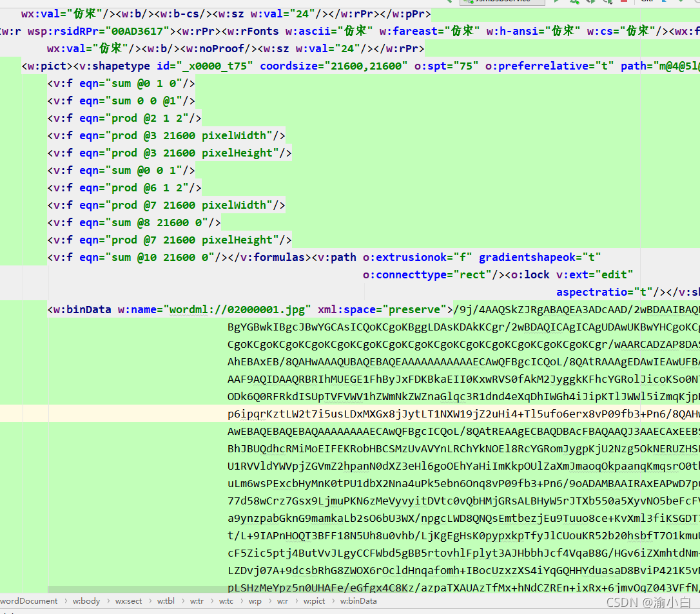The image size is (700, 614).
Task: Click the "prod @3 21600 pixelWidth" line
Action: tap(166, 136)
